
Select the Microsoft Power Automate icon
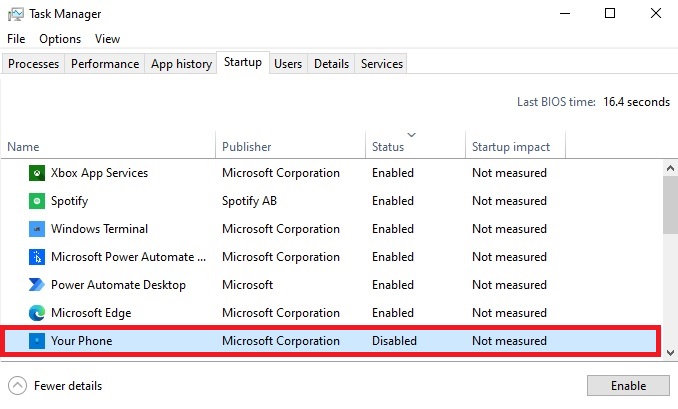(x=37, y=257)
